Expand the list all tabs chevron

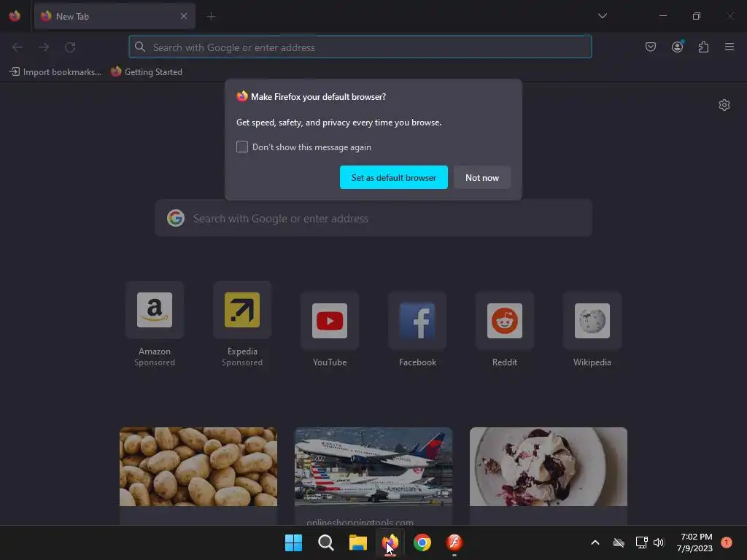coord(602,16)
